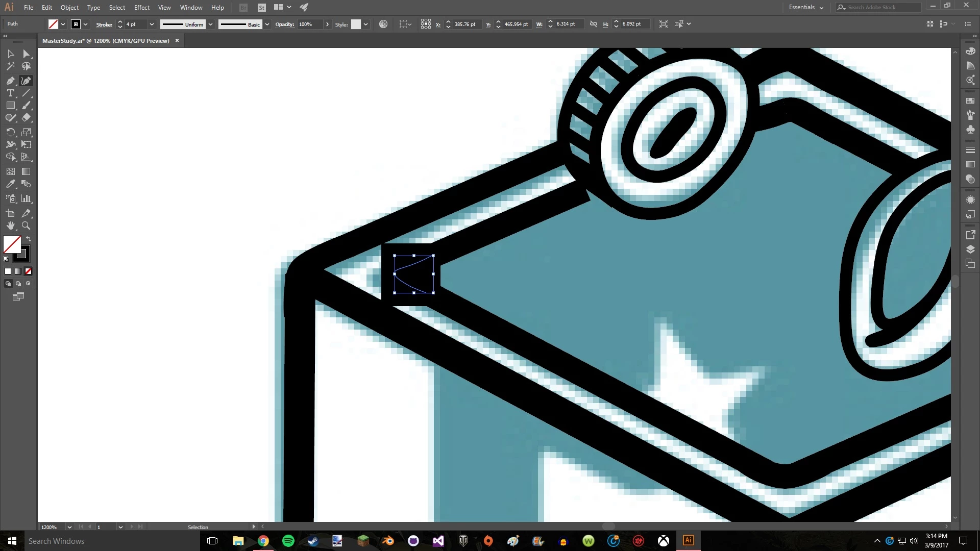Set None for fill mode button

[29, 271]
